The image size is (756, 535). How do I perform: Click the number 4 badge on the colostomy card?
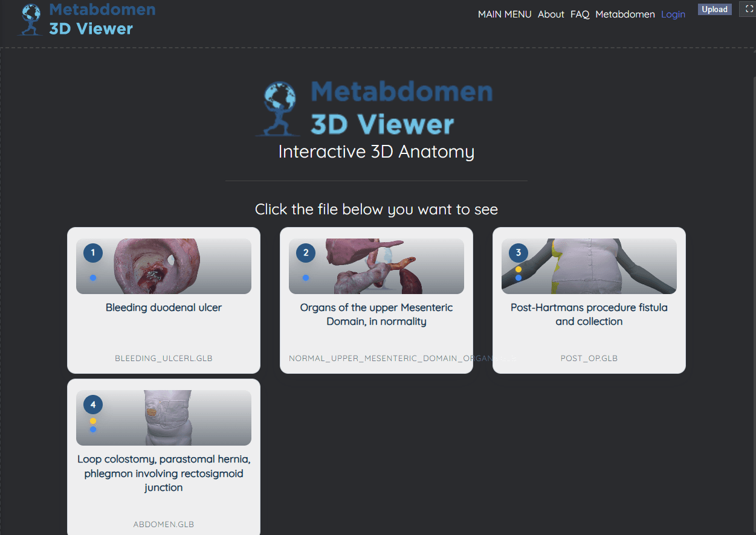click(x=92, y=405)
